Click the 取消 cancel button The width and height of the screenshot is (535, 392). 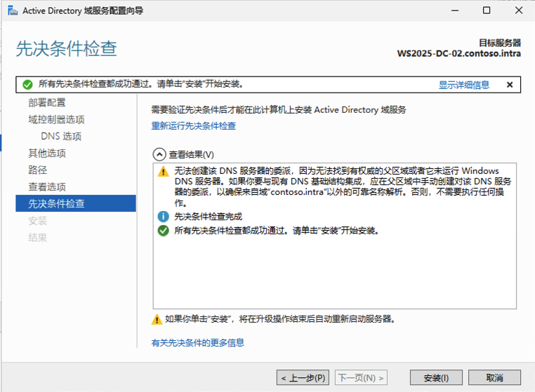pyautogui.click(x=494, y=377)
